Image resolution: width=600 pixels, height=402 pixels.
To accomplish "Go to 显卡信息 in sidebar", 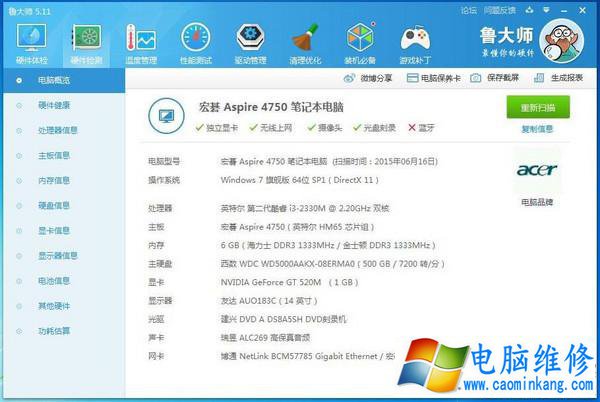I will [53, 230].
